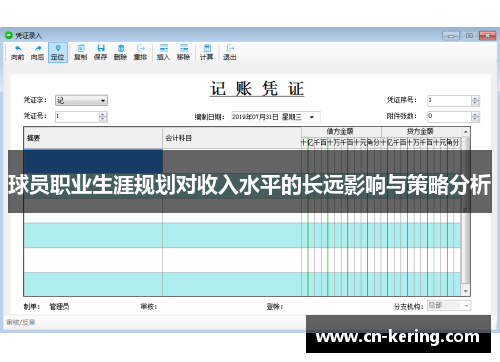Viewport: 500px width, 362px height.
Task: Save voucher with 保存 floppy icon
Action: point(101,48)
